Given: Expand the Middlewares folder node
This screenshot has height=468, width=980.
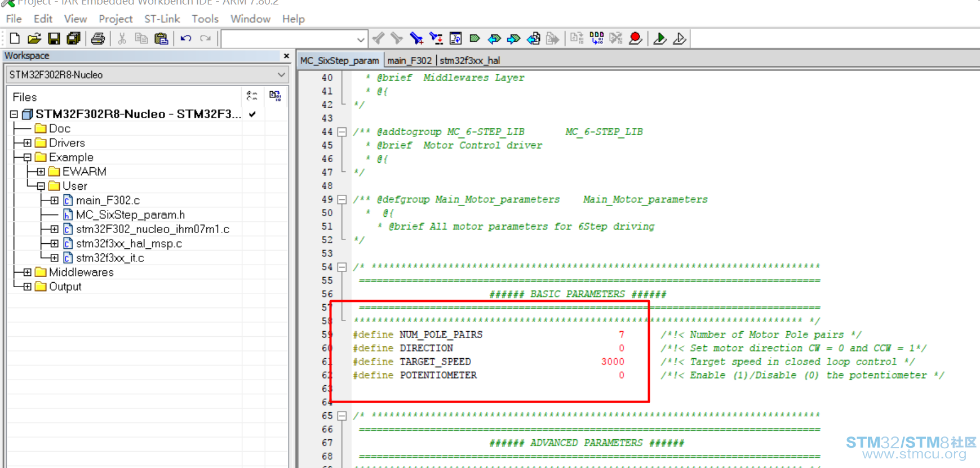Looking at the screenshot, I should (27, 273).
